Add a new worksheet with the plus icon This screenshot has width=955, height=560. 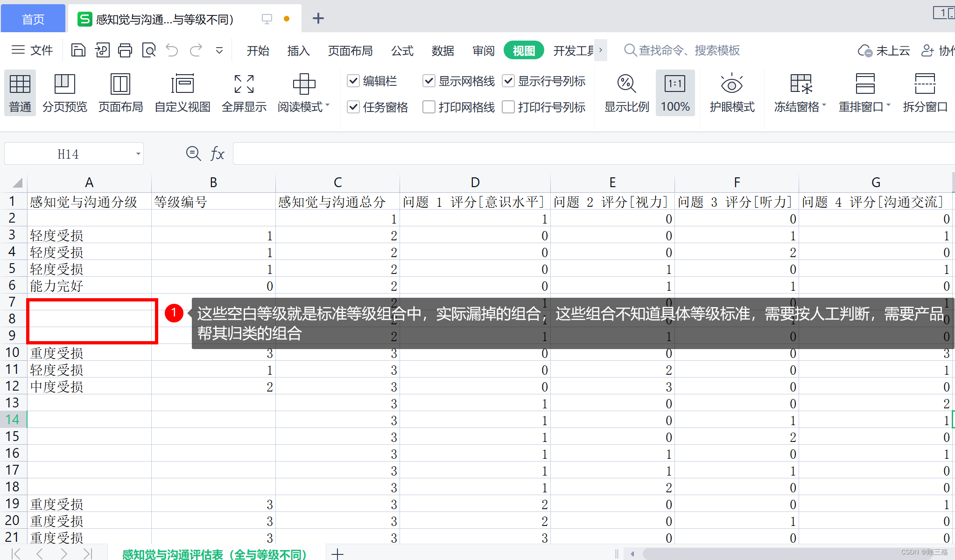point(337,553)
